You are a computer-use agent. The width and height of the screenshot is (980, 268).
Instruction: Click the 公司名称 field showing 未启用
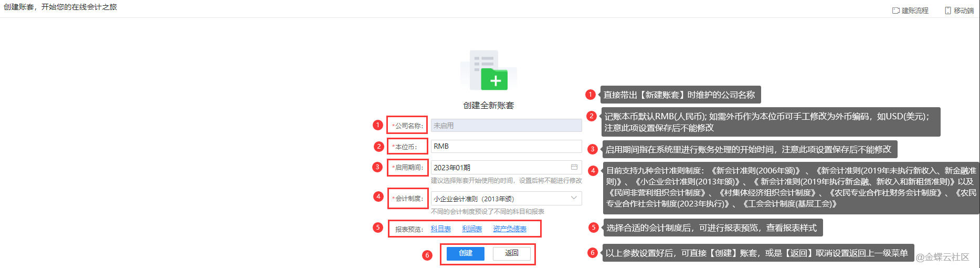tap(506, 126)
